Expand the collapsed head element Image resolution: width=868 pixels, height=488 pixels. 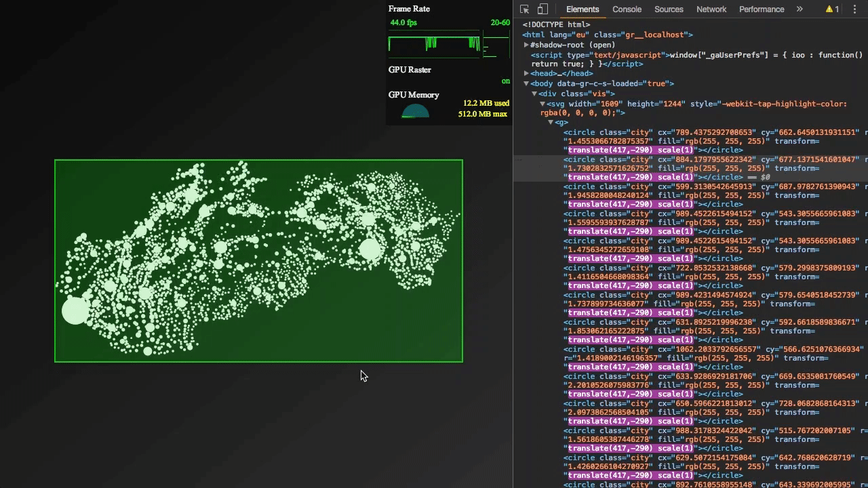[x=526, y=73]
